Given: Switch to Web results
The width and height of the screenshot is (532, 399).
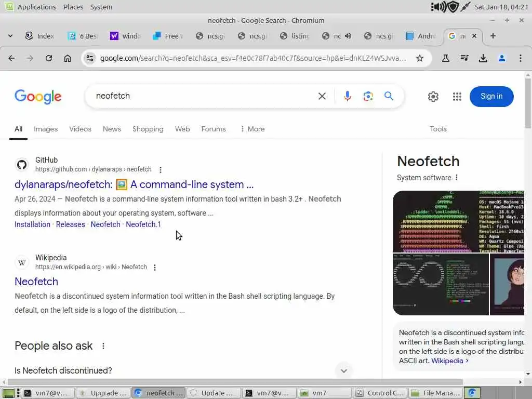Looking at the screenshot, I should click(182, 129).
